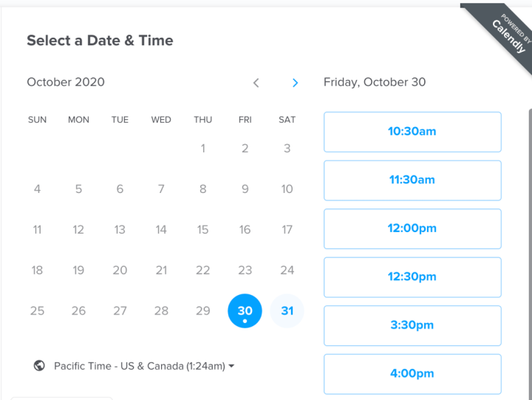Open Pacific Time zone dropdown
Screen dimensions: 532x400
(x=144, y=366)
